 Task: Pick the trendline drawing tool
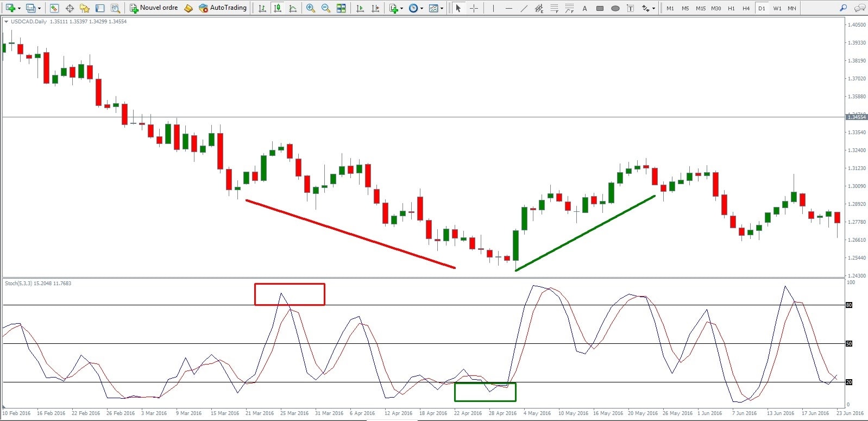tap(524, 8)
